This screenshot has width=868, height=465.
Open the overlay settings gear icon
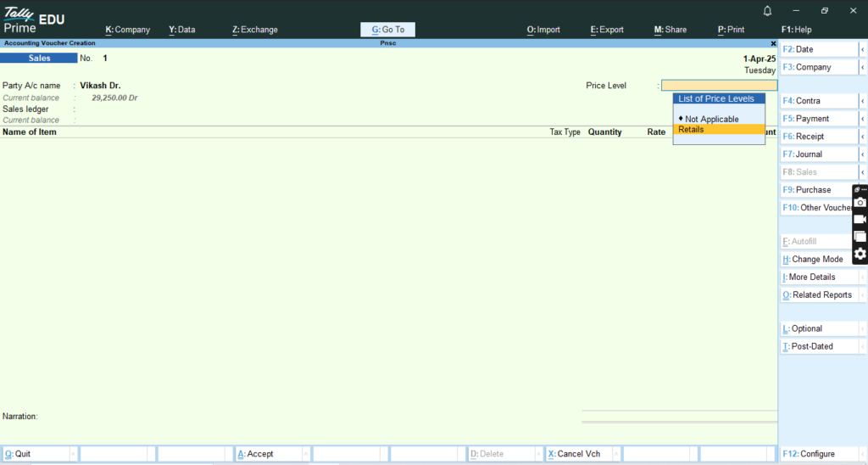(x=860, y=254)
